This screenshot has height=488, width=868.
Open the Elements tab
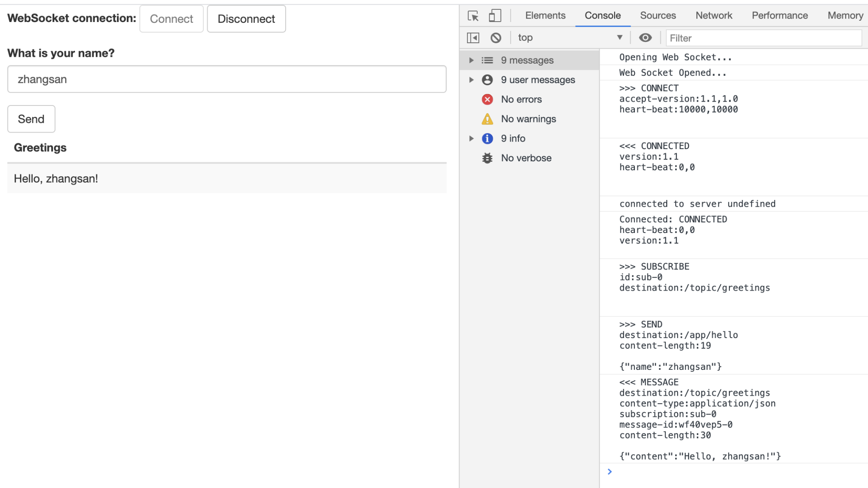(545, 16)
